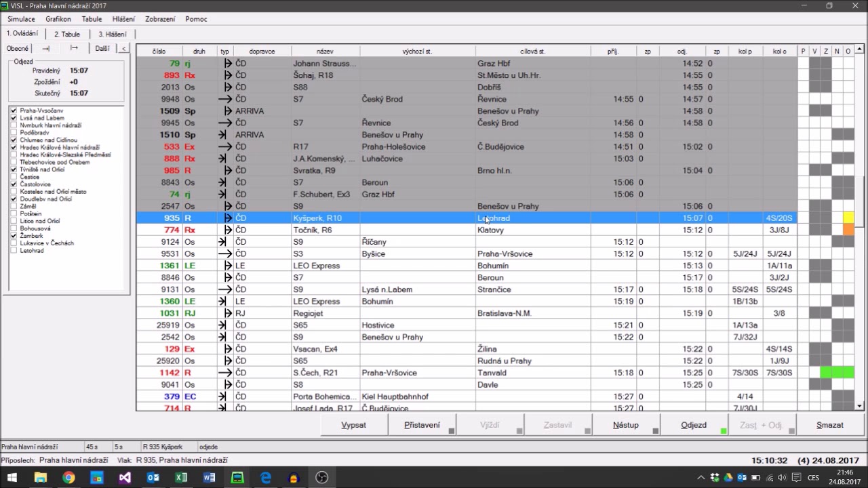
Task: Open OBS Studio from taskbar
Action: pos(322,478)
